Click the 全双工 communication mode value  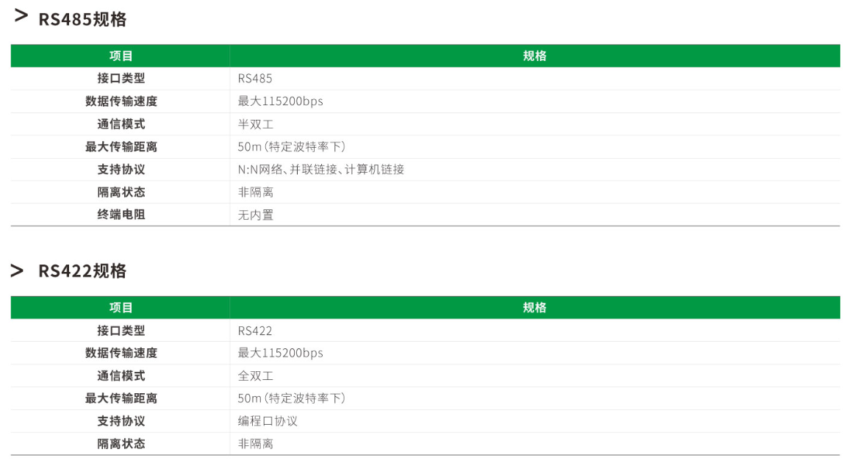tap(256, 376)
